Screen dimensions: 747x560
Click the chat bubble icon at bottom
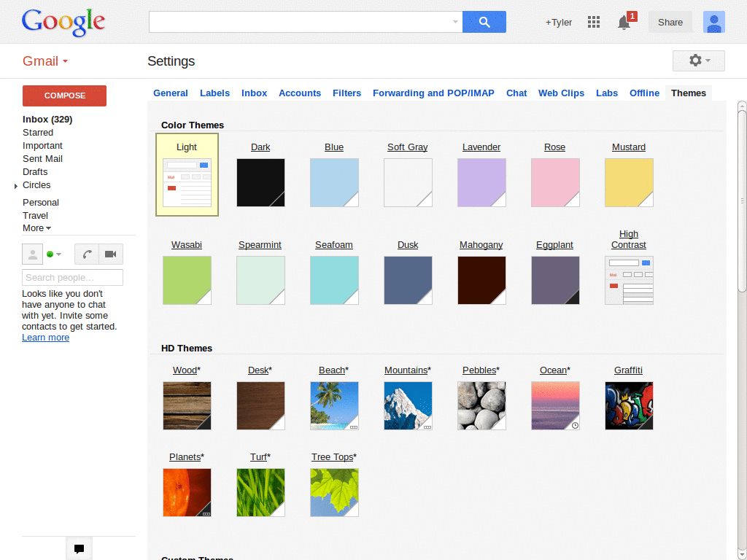click(79, 548)
